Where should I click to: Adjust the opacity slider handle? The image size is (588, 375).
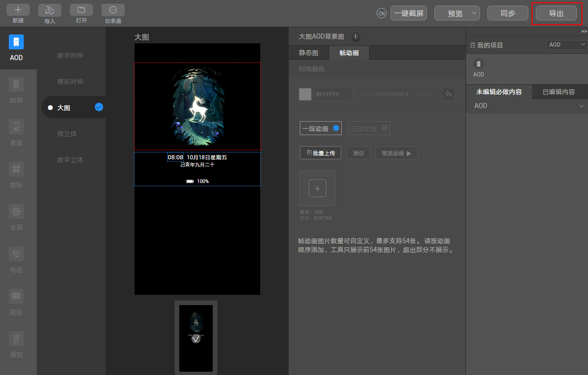(x=407, y=94)
